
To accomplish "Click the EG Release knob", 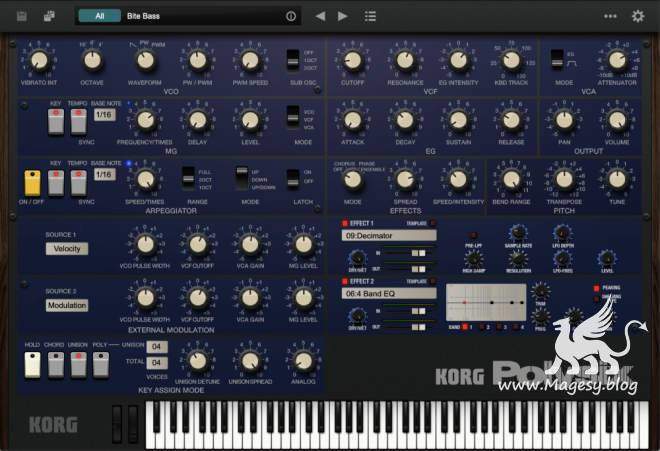I will (x=511, y=120).
